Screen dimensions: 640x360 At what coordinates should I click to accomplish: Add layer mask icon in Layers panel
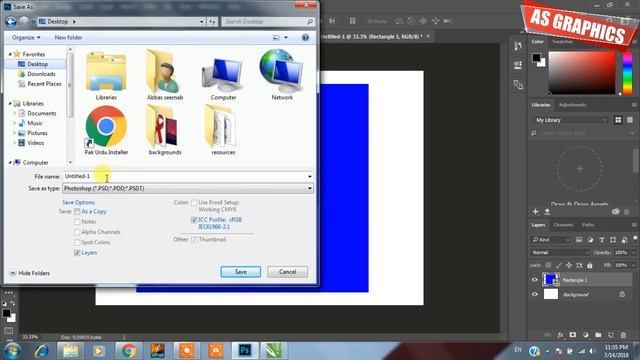click(x=573, y=335)
